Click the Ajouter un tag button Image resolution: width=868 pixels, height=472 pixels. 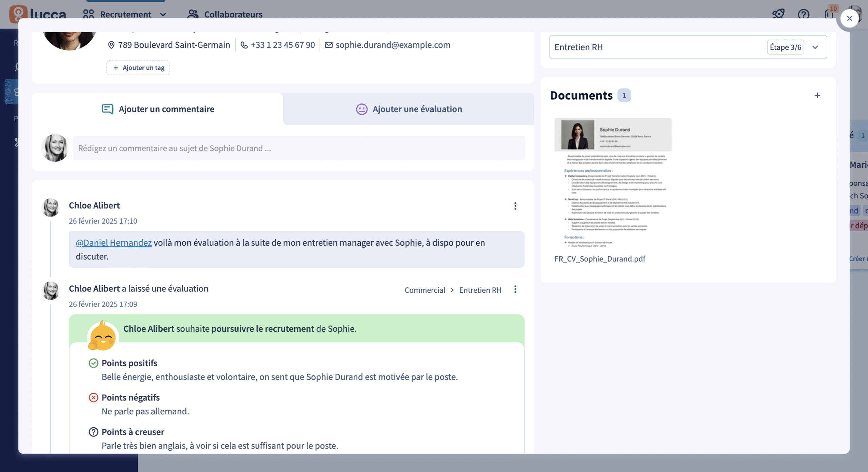pos(138,67)
